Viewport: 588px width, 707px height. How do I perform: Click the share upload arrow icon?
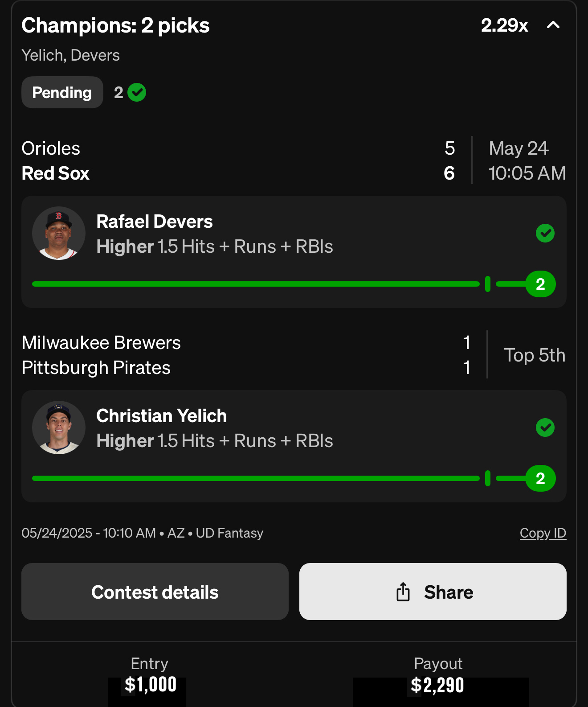pos(403,592)
